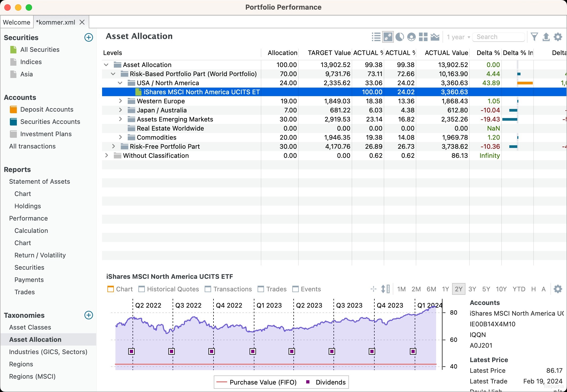Select the 5Y chart range

coord(486,289)
